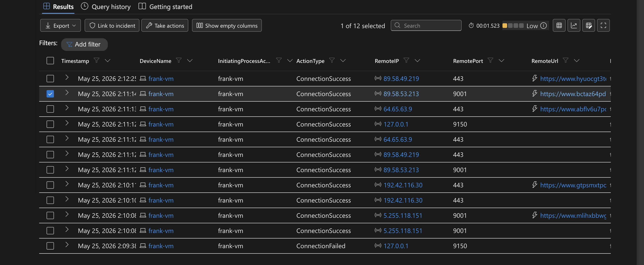Click network icon beside 127.0.0.1 in ConnectionFailed row

tap(378, 245)
